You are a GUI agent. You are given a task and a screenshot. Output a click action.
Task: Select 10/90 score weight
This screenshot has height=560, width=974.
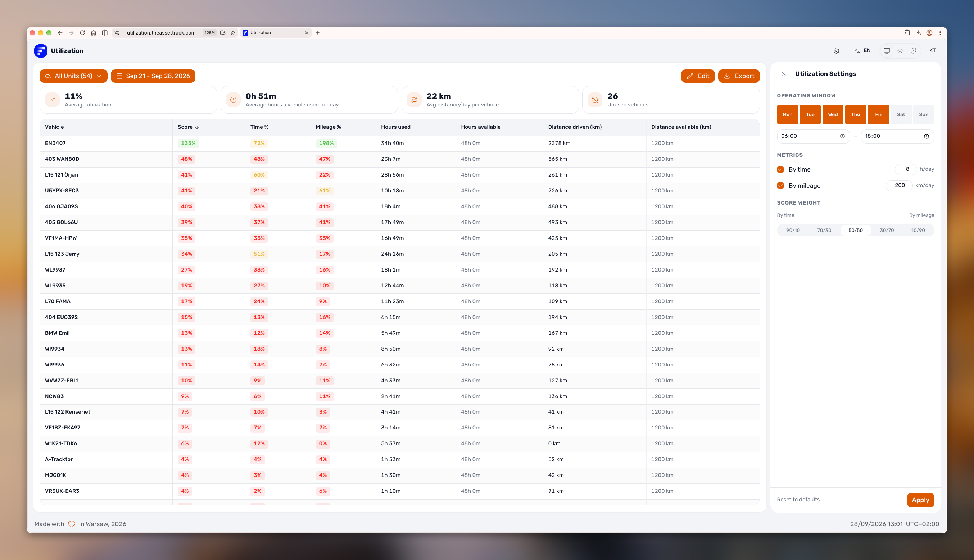click(918, 231)
